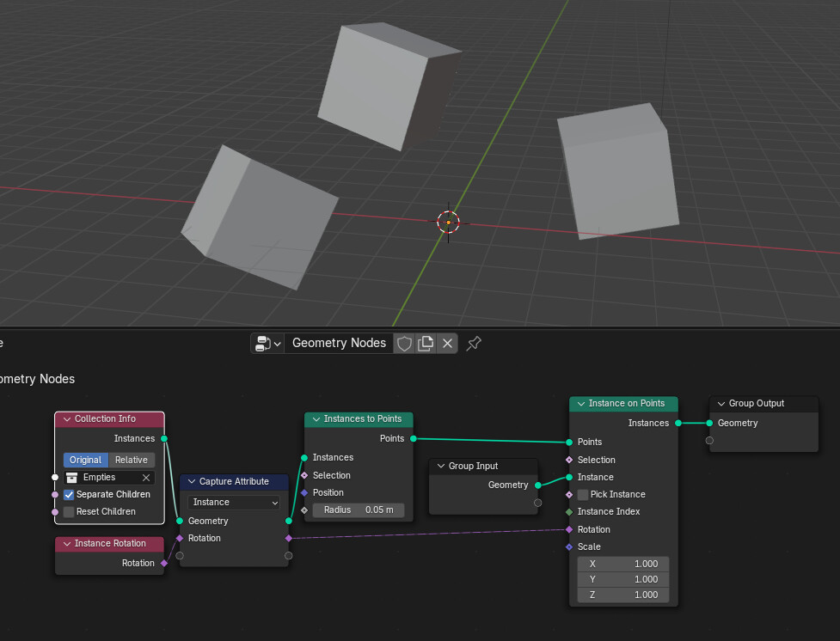This screenshot has height=641, width=840.
Task: Click Instance on Points Scale socket
Action: pyautogui.click(x=569, y=546)
